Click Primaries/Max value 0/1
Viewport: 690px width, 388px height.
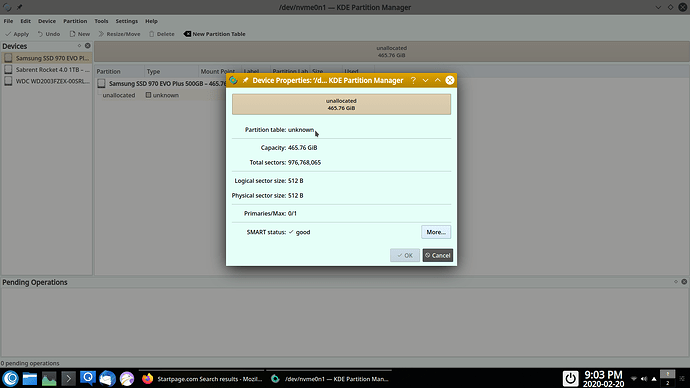pos(292,213)
